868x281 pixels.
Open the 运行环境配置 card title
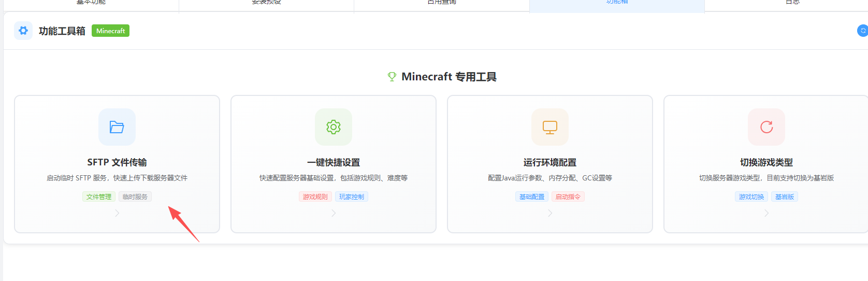[550, 162]
